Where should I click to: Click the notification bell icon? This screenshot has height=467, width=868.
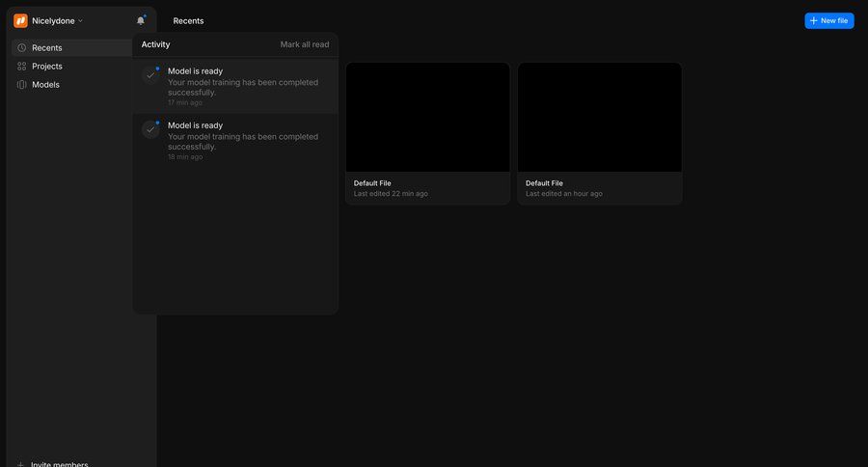point(141,20)
